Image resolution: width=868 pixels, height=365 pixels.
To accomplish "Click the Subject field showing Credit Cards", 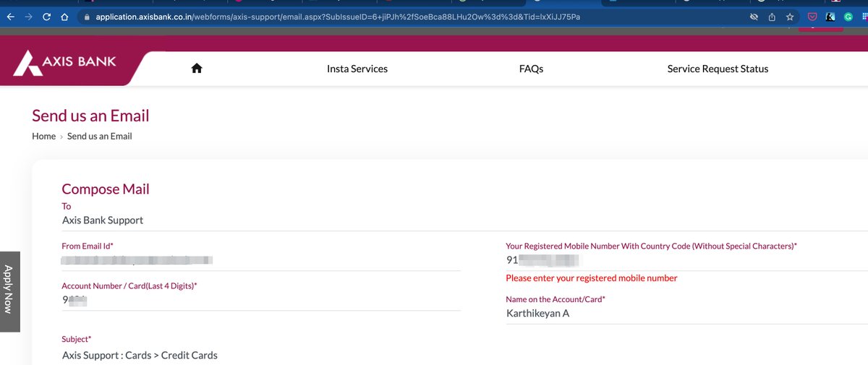I will [140, 355].
